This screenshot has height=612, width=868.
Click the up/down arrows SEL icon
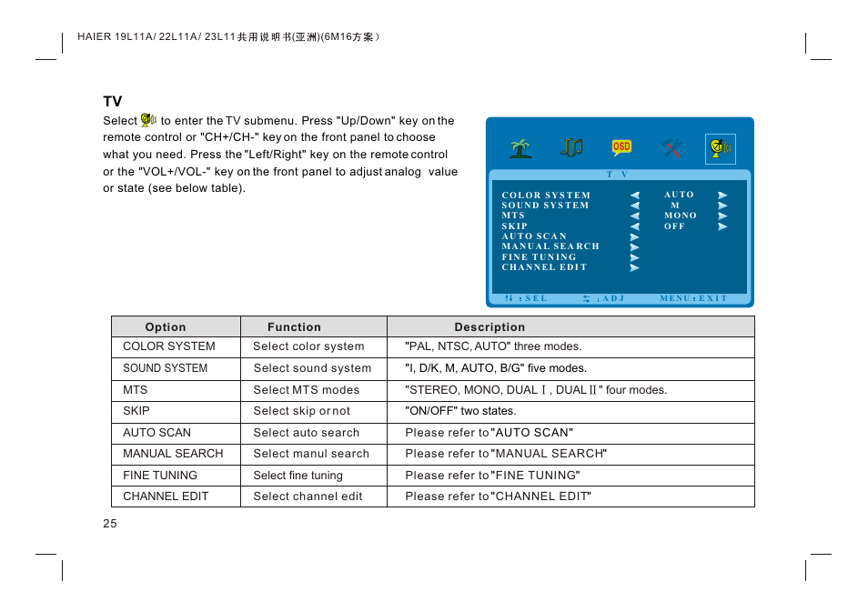click(510, 298)
